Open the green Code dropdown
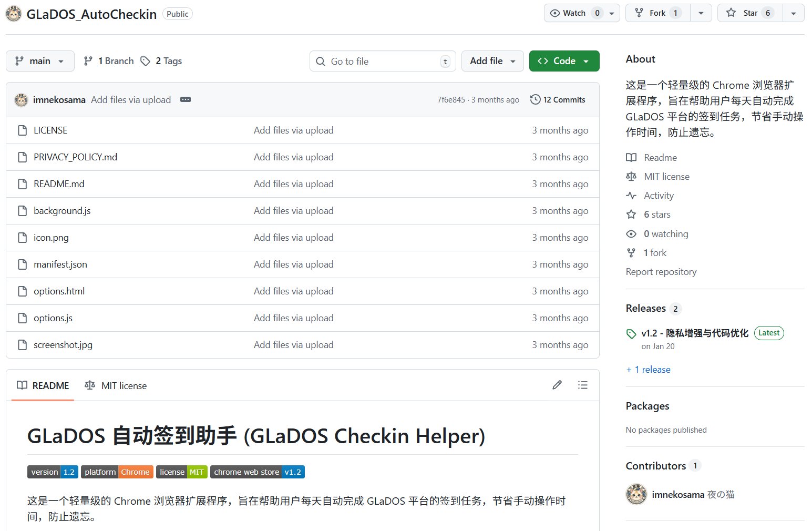 564,61
